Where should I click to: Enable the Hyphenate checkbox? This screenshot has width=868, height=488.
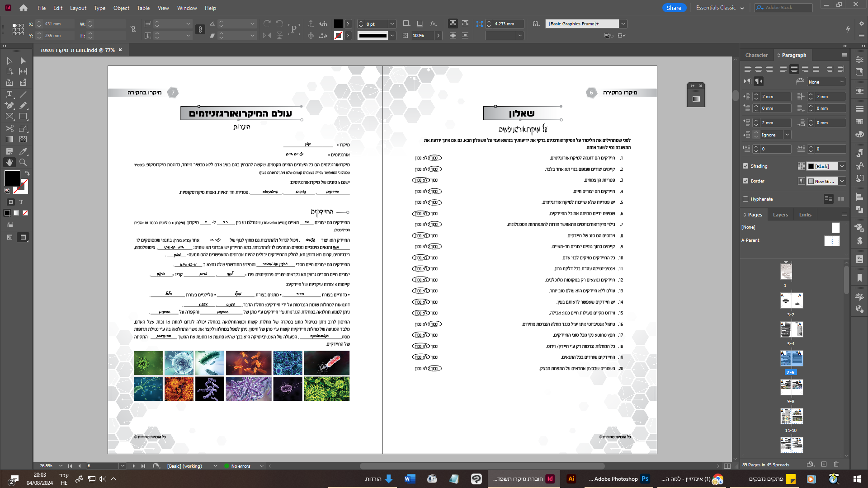pos(745,199)
